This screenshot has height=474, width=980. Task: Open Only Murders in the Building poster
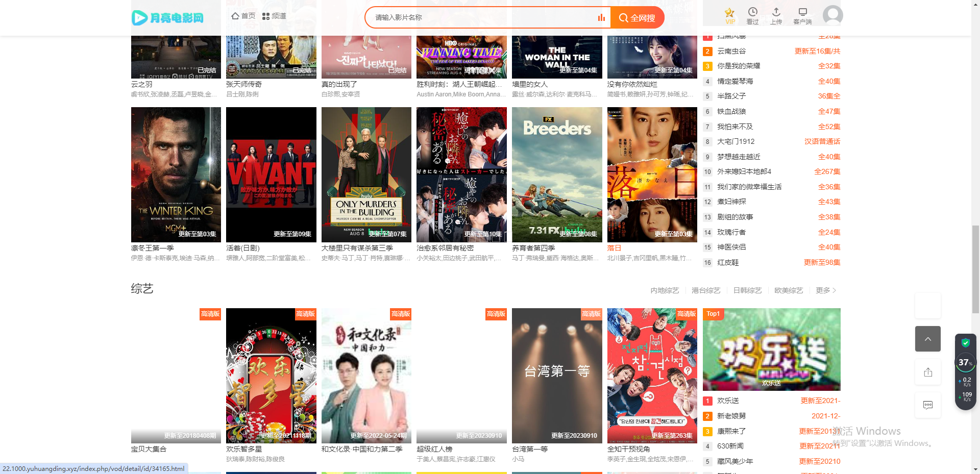point(366,174)
